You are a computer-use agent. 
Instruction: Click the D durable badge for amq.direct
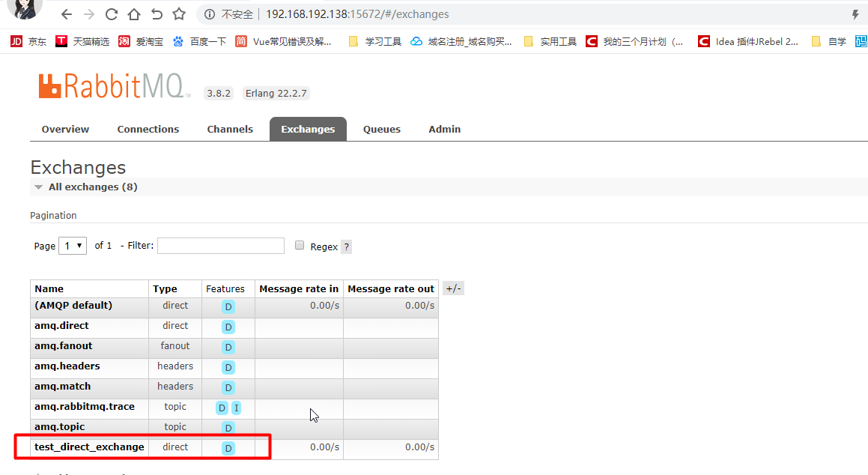coord(228,327)
